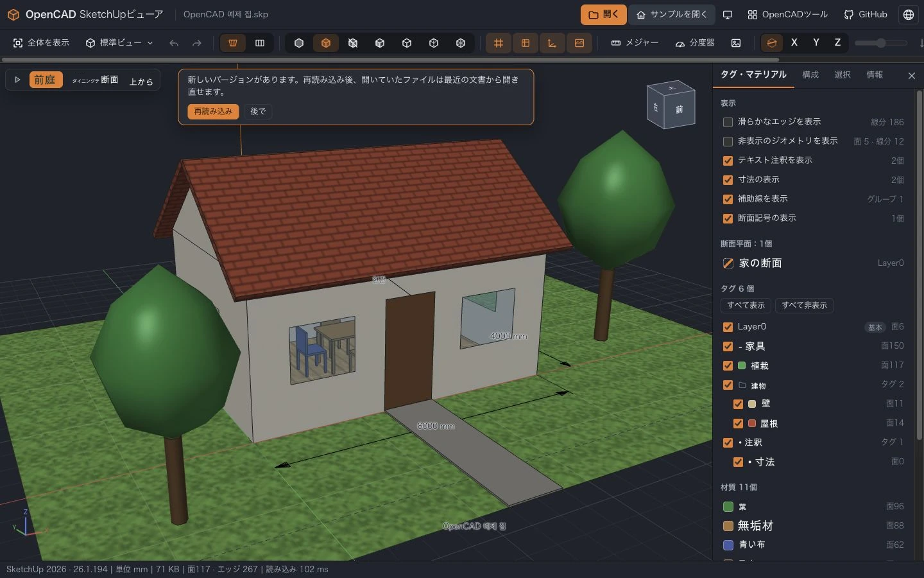This screenshot has height=578, width=924.
Task: Click the language globe icon
Action: [x=909, y=15]
